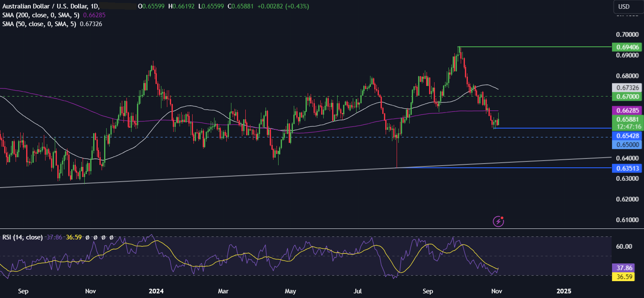This screenshot has width=644, height=298.
Task: Select the SMA 200 indicator legend
Action: [53, 15]
